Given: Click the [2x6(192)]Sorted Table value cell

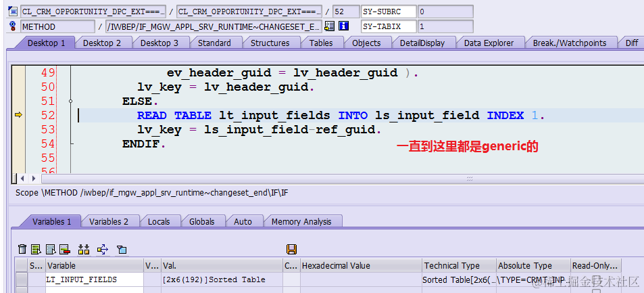Looking at the screenshot, I should 222,280.
